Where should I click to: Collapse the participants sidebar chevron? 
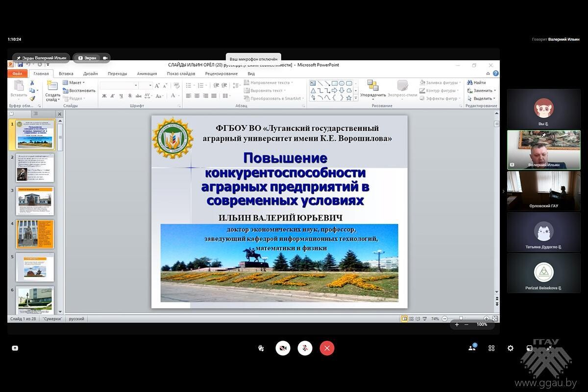(x=503, y=191)
